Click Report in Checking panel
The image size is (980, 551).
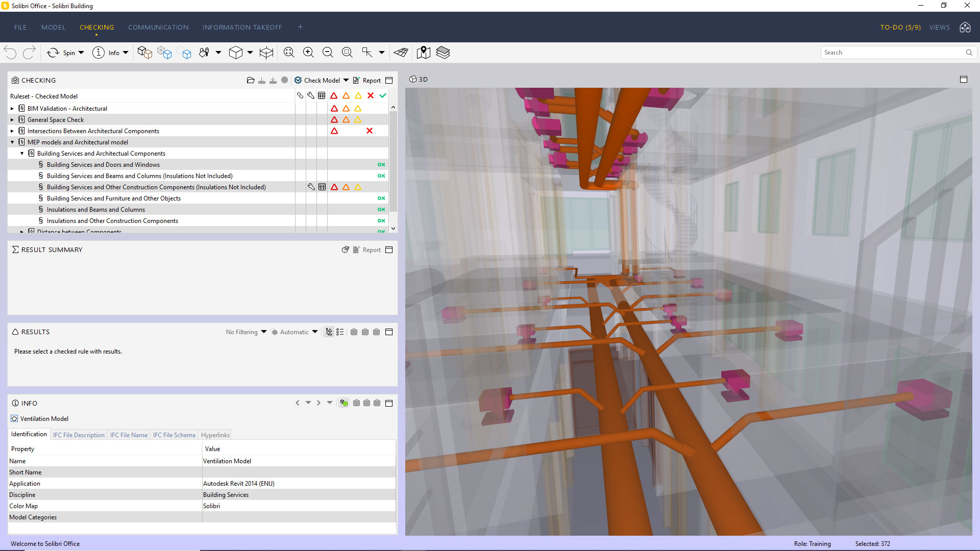[x=367, y=80]
